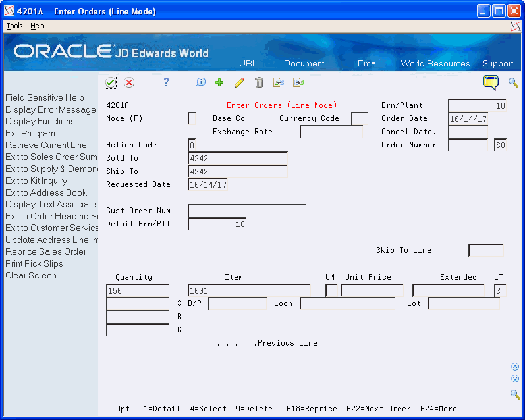The height and width of the screenshot is (420, 525).
Task: Click the UM field
Action: tap(332, 290)
